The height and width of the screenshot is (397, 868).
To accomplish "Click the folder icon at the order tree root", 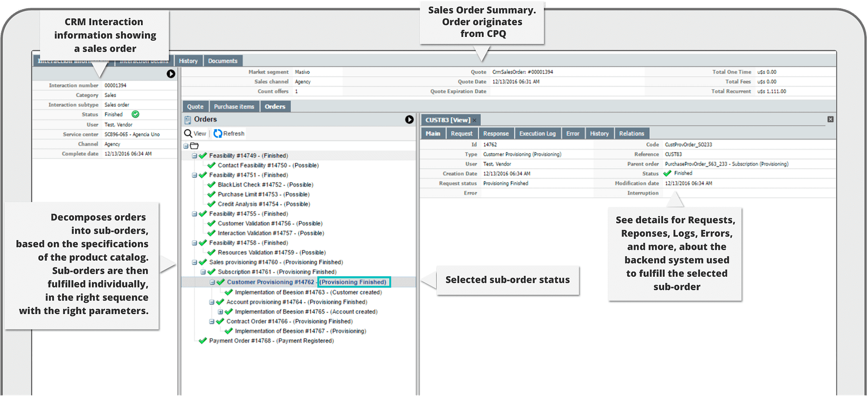I will pos(194,146).
